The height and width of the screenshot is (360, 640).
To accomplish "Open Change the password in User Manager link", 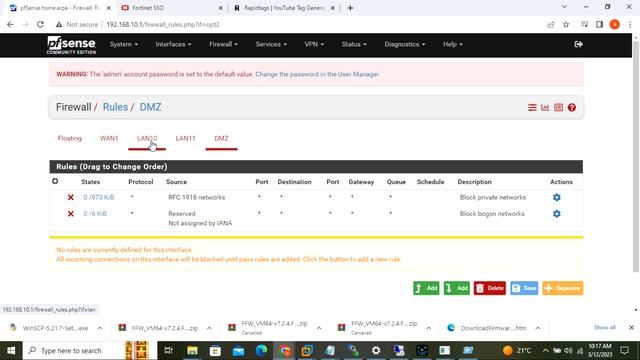I will tap(317, 74).
